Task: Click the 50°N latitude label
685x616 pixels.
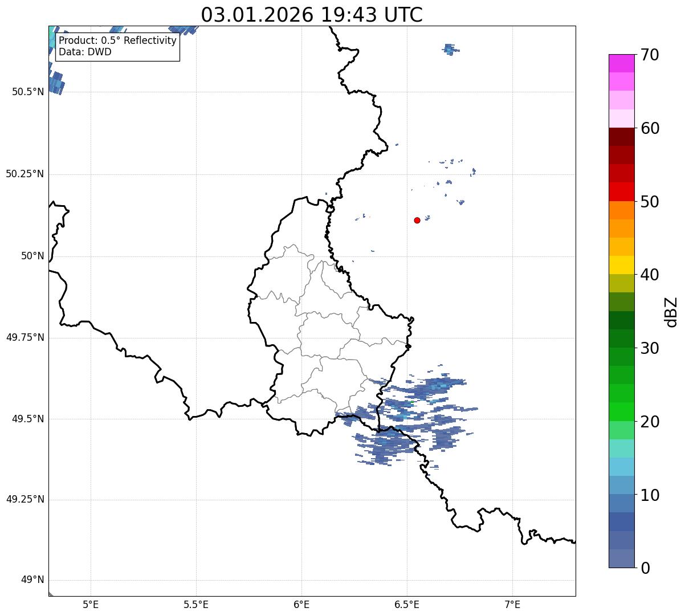Action: [x=32, y=256]
